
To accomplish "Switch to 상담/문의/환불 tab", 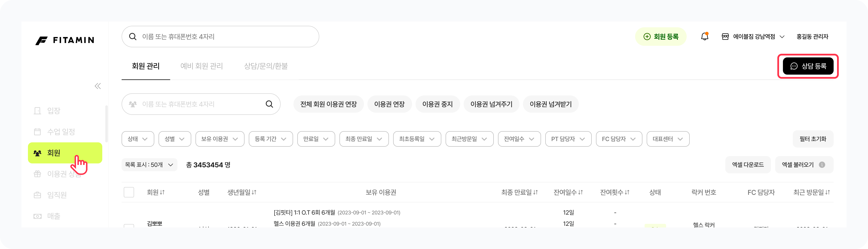I will tap(266, 66).
